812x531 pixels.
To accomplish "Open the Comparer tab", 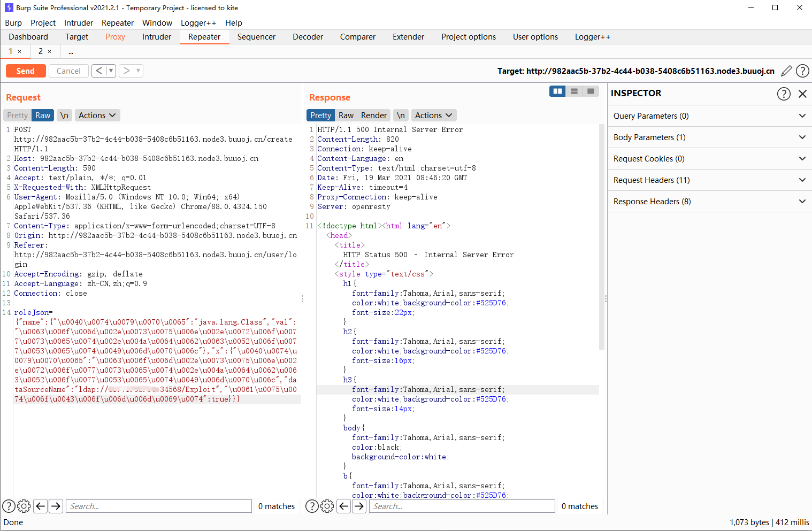I will [358, 37].
